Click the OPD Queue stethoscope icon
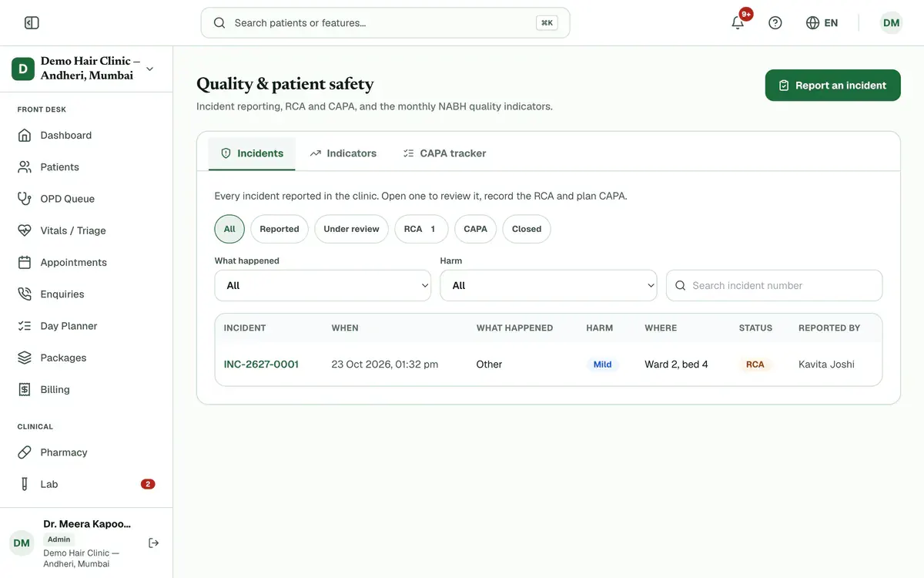 [25, 199]
